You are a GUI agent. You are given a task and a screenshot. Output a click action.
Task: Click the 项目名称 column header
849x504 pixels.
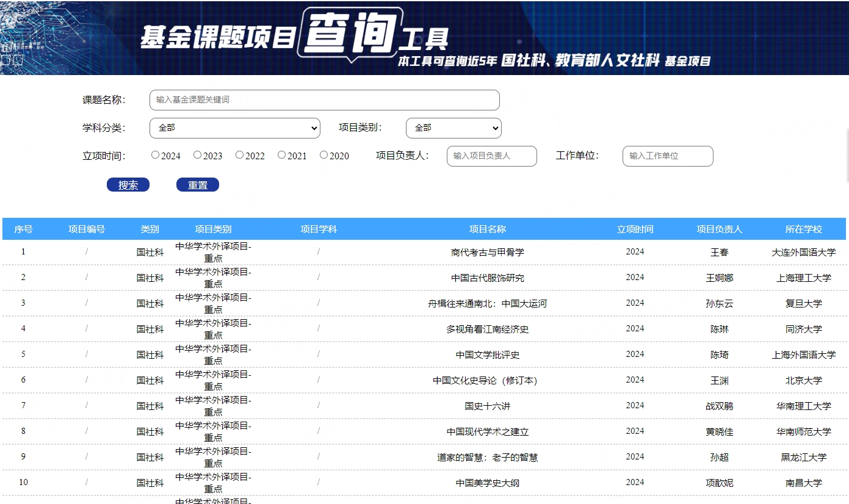pos(487,229)
